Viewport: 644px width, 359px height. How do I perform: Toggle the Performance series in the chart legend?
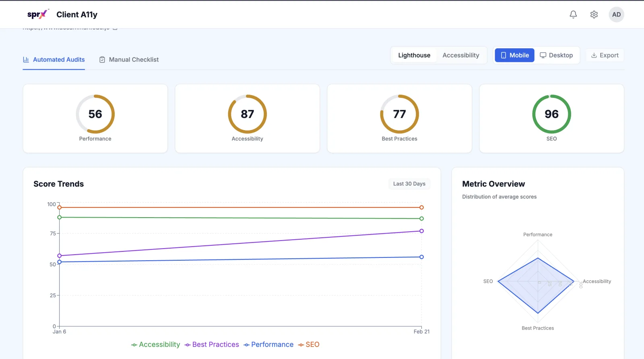pos(268,344)
